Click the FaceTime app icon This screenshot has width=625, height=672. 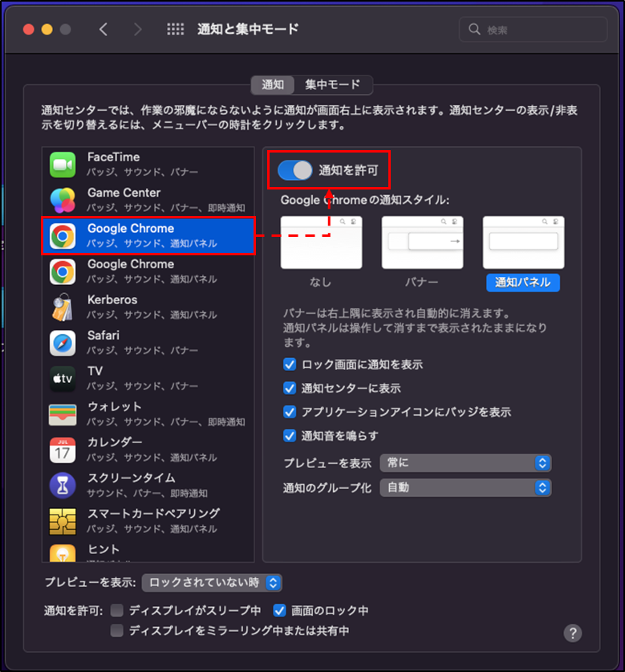click(63, 165)
